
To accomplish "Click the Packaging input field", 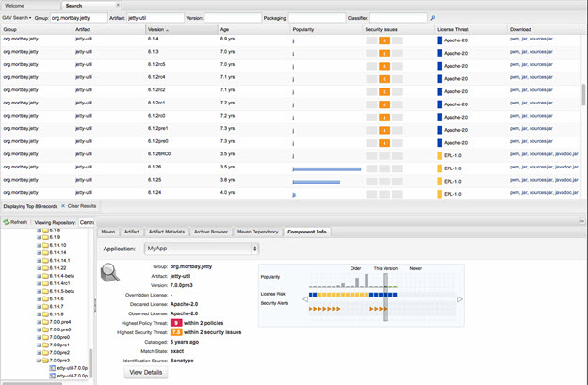I will pyautogui.click(x=316, y=18).
